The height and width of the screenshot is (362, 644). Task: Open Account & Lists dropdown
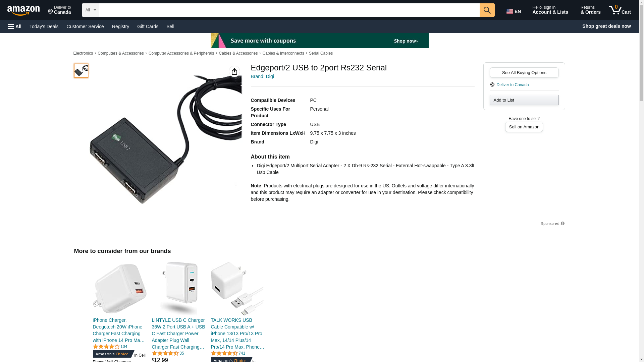(550, 10)
